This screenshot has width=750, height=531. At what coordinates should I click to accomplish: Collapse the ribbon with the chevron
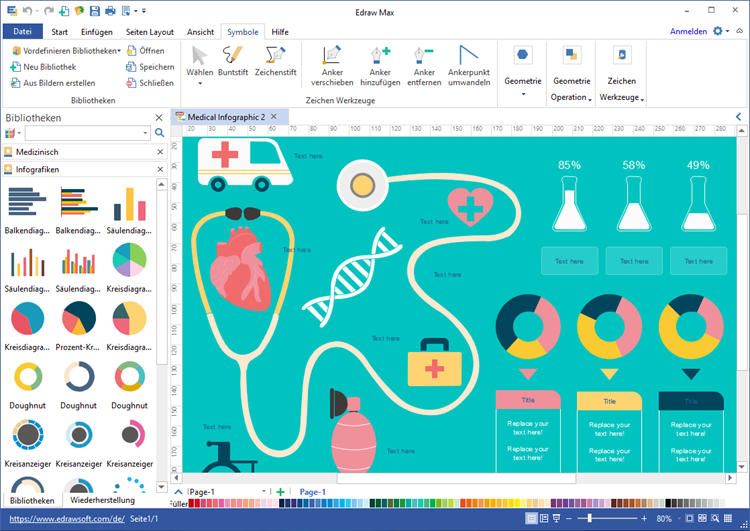739,31
